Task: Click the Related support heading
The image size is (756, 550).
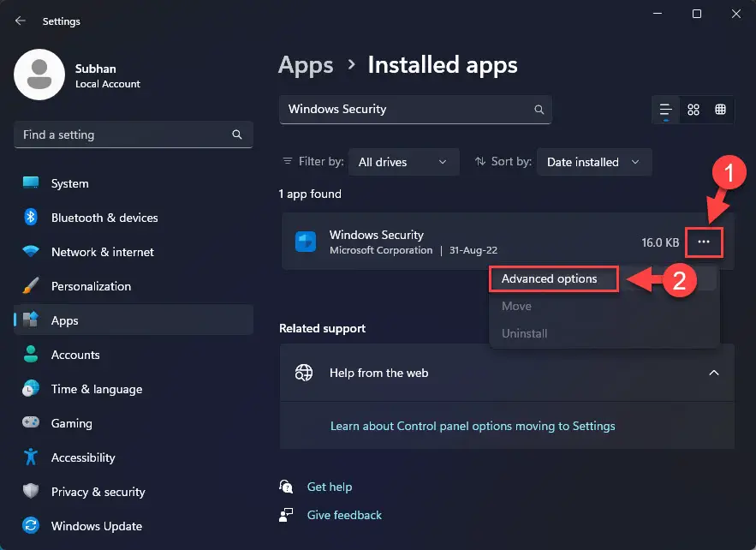Action: tap(322, 329)
